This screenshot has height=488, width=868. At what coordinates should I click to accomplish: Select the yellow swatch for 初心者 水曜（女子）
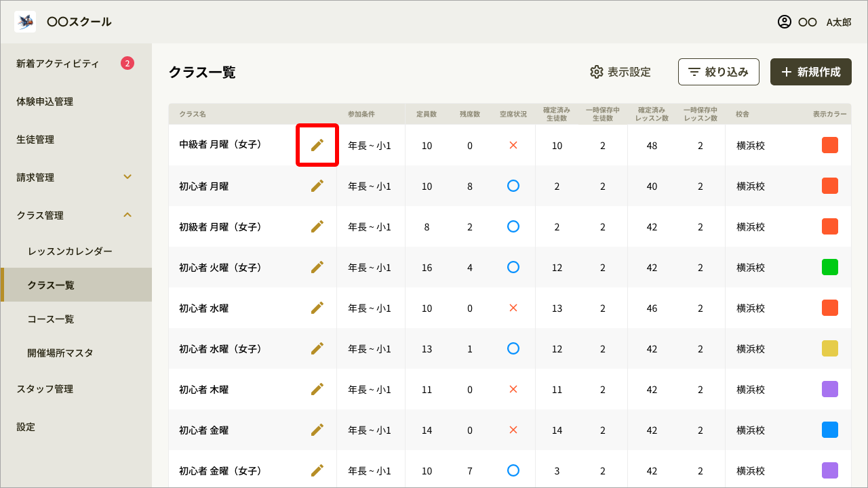[829, 348]
